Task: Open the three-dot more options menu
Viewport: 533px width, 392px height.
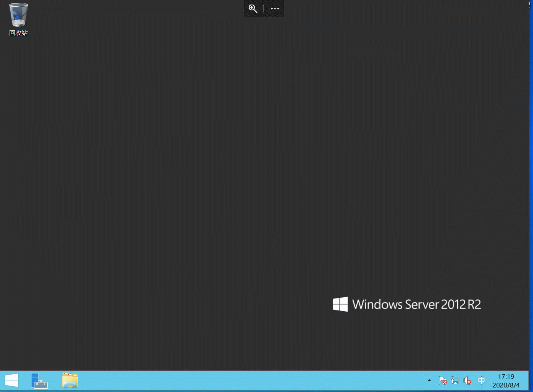Action: [275, 9]
